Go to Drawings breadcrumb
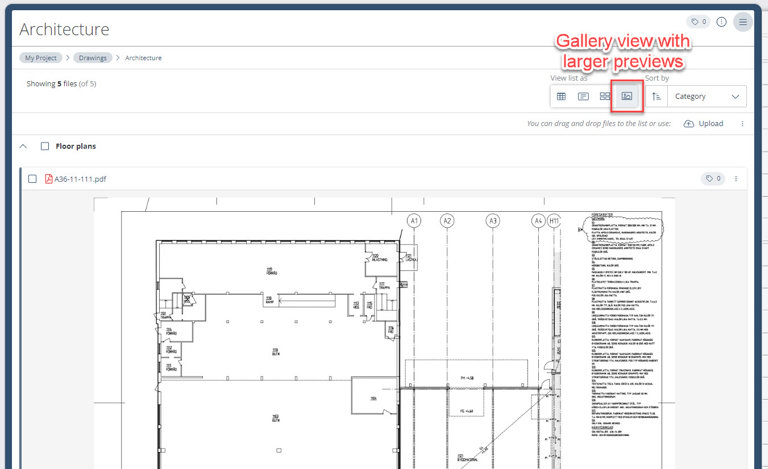 click(x=93, y=58)
